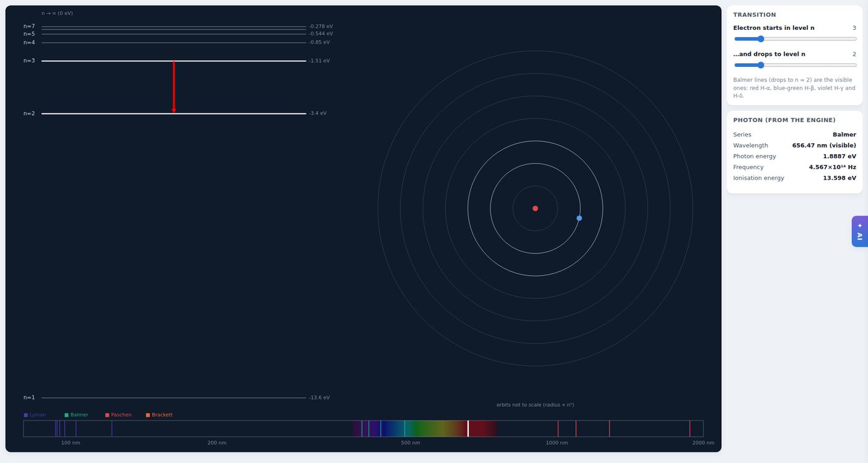Open the AI assistant side tab
Image resolution: width=868 pixels, height=463 pixels.
click(x=859, y=231)
